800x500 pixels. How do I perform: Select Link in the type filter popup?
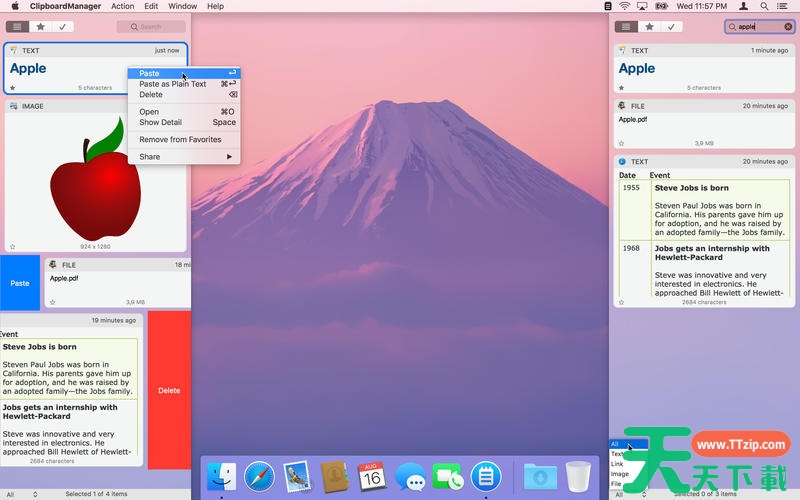coord(617,464)
